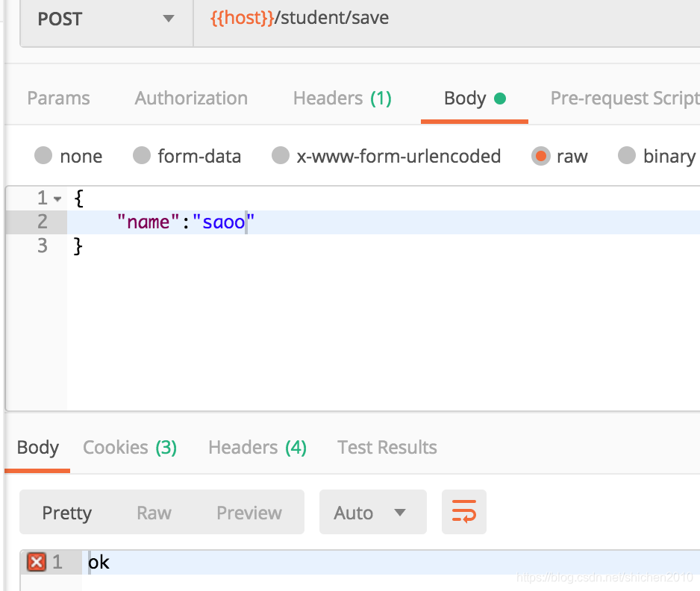Click the "ok" response text
The image size is (700, 591).
pyautogui.click(x=99, y=563)
